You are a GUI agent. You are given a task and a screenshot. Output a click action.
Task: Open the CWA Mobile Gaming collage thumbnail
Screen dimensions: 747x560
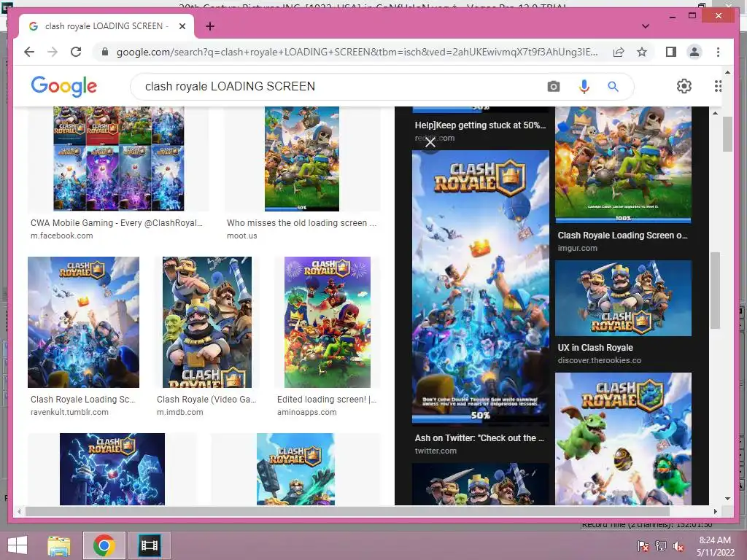pos(119,158)
